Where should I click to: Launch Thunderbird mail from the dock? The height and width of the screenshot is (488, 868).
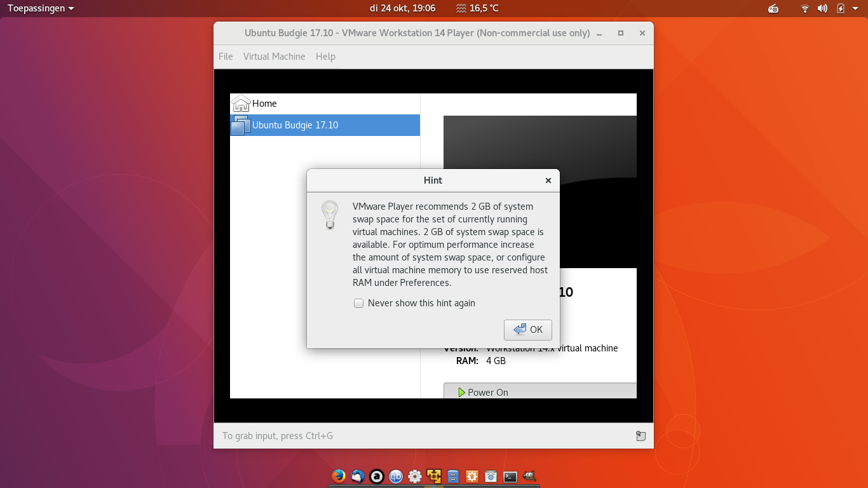coord(358,476)
